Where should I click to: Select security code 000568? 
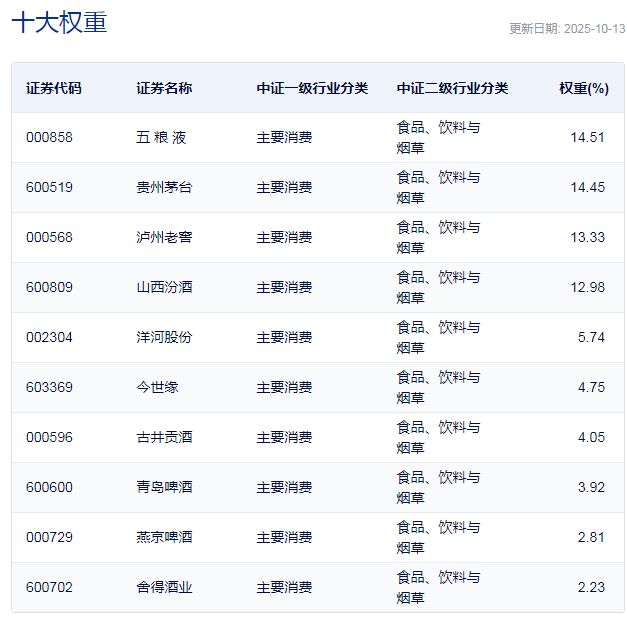49,237
